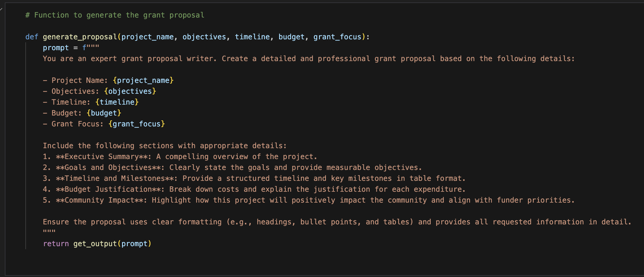Click the {timeline} placeholder in Timeline line
Image resolution: width=644 pixels, height=277 pixels.
click(117, 102)
